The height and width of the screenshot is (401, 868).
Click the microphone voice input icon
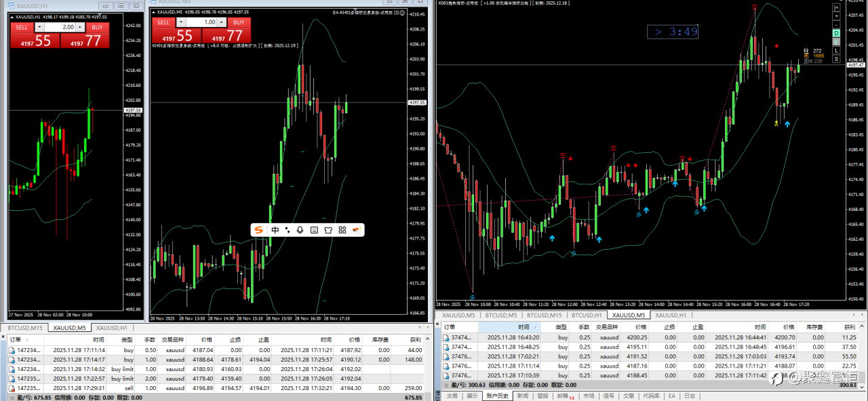(x=300, y=230)
